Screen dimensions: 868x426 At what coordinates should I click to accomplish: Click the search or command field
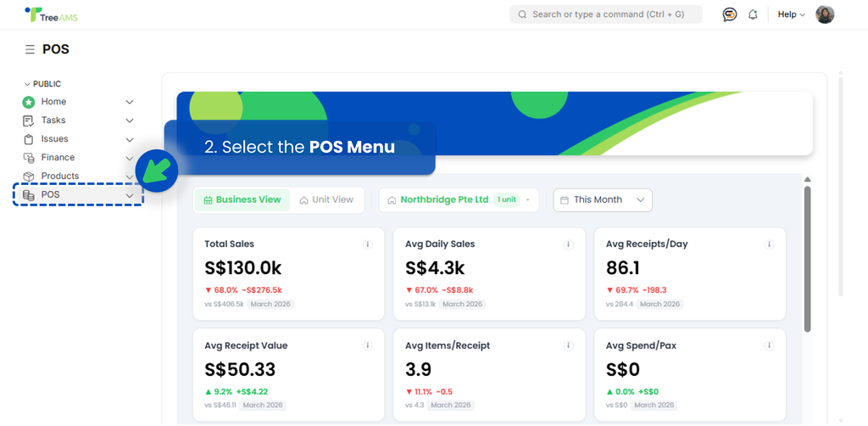[605, 14]
